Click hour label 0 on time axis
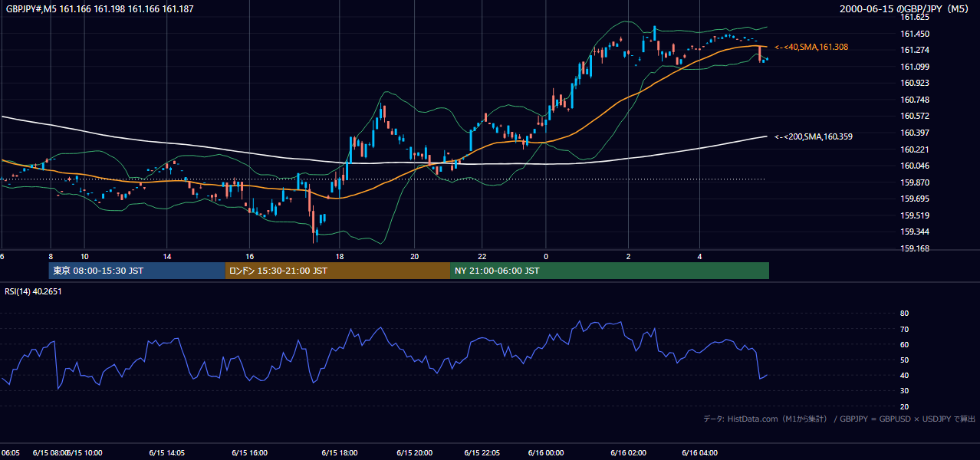Screen dimensions: 980x460 click(546, 256)
